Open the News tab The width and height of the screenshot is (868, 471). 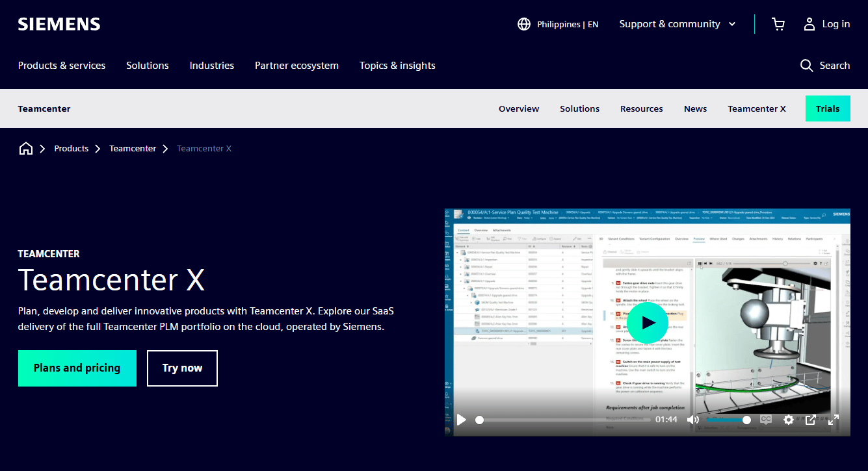click(695, 108)
